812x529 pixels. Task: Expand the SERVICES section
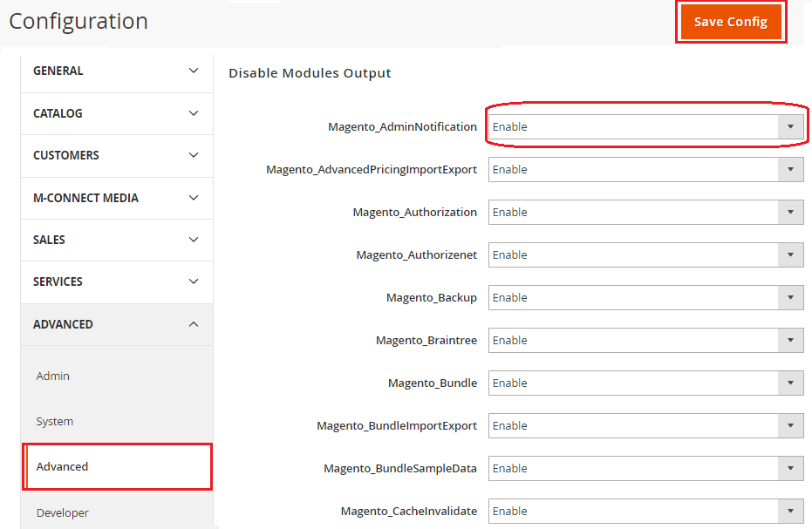[116, 281]
